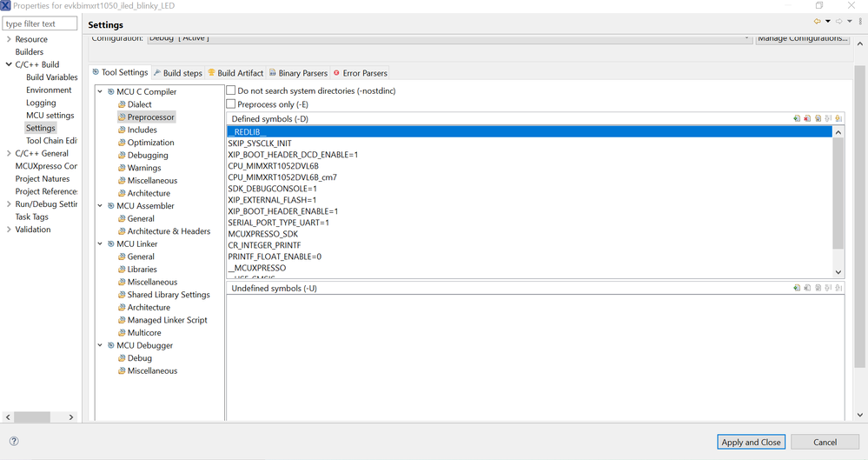This screenshot has height=460, width=868.
Task: Click the Delete icon for Undefined symbols
Action: [807, 288]
